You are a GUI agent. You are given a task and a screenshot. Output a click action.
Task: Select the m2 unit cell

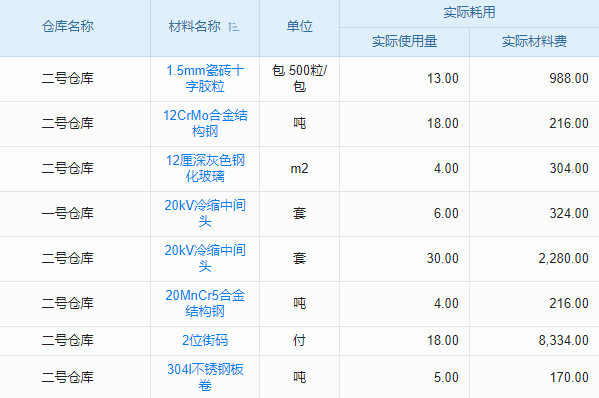pos(300,168)
